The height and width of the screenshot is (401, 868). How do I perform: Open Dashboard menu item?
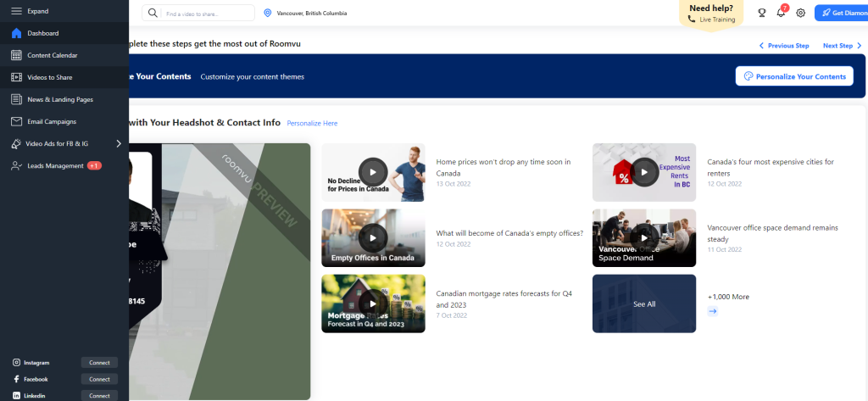click(43, 33)
